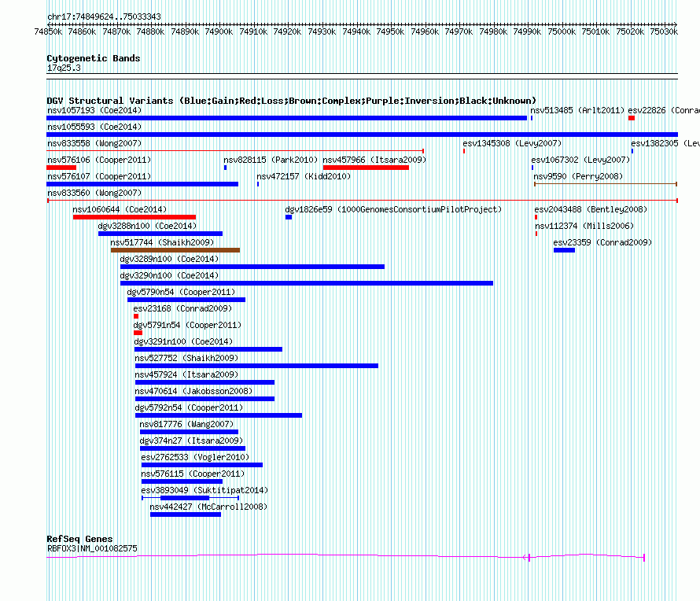Click the blue esv23359 (Conrad2009) bar

(x=564, y=250)
